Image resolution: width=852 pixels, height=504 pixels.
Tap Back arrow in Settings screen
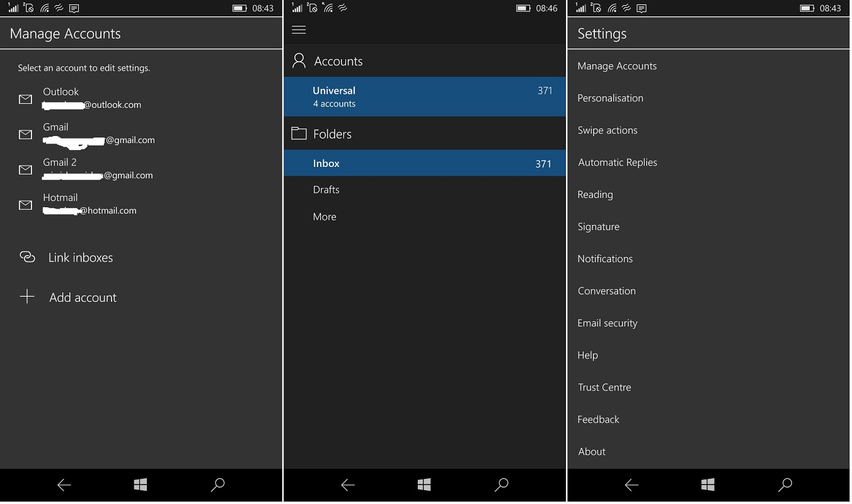[x=631, y=484]
